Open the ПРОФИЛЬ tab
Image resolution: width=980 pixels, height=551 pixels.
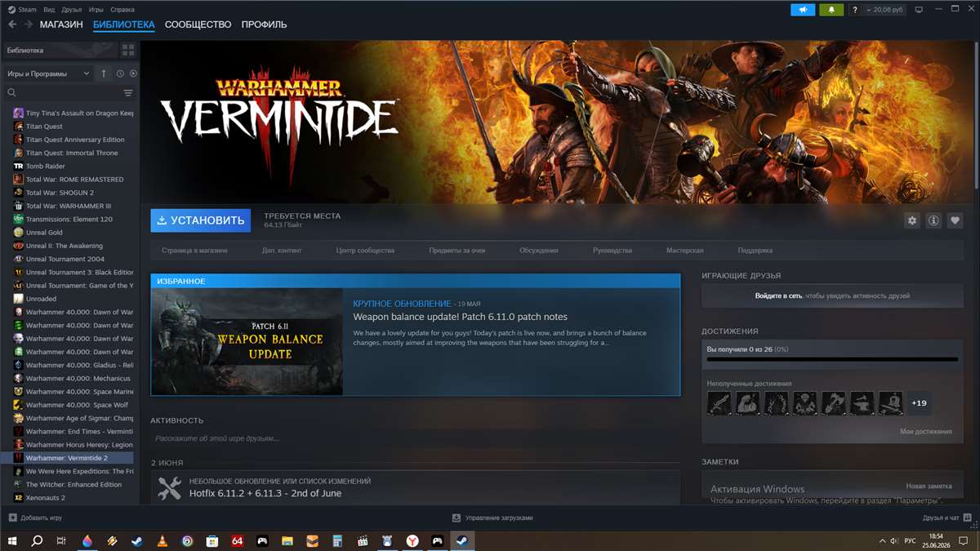pos(264,24)
